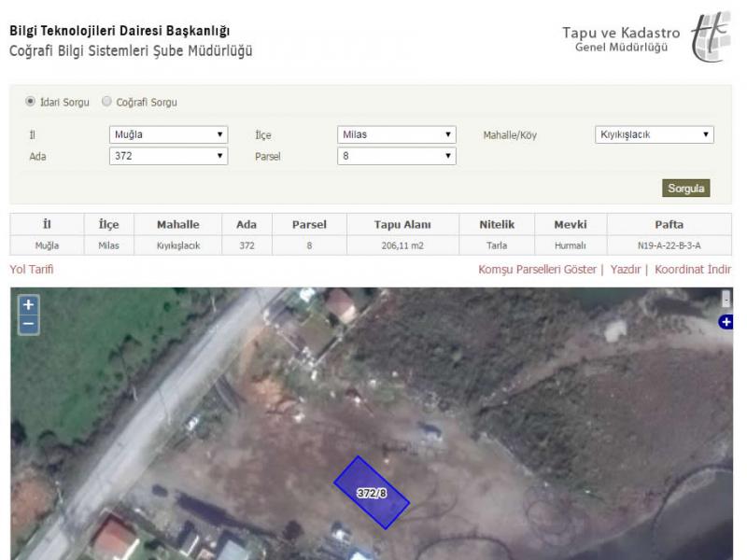
Task: Zoom out on the map
Action: [29, 324]
